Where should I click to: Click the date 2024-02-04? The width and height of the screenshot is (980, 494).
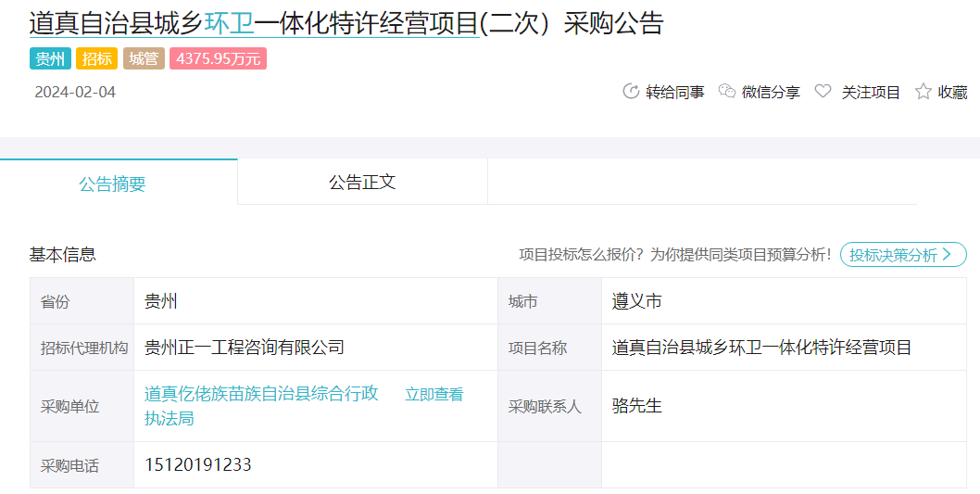(75, 92)
